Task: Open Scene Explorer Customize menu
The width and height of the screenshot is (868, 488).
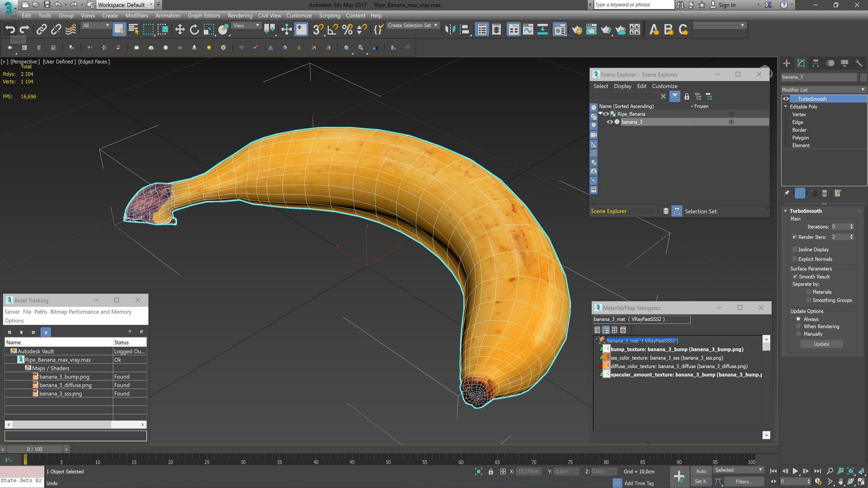Action: tap(665, 86)
